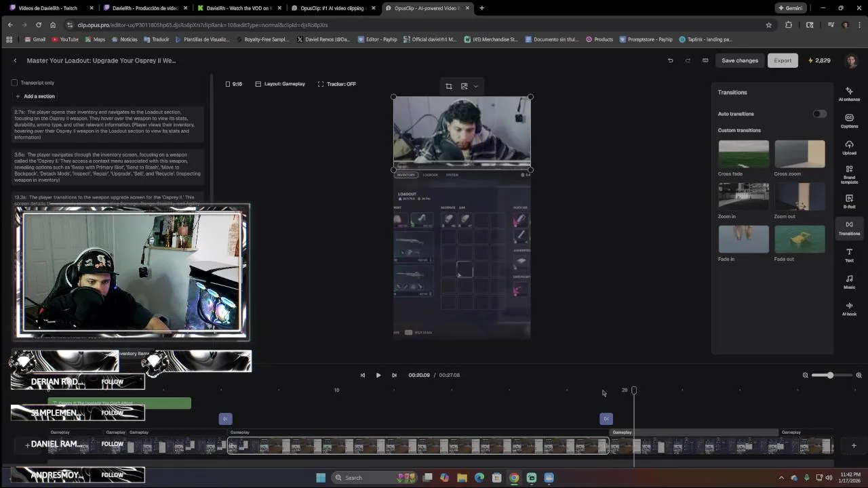Open Microsoft Edge from the taskbar

(x=479, y=478)
